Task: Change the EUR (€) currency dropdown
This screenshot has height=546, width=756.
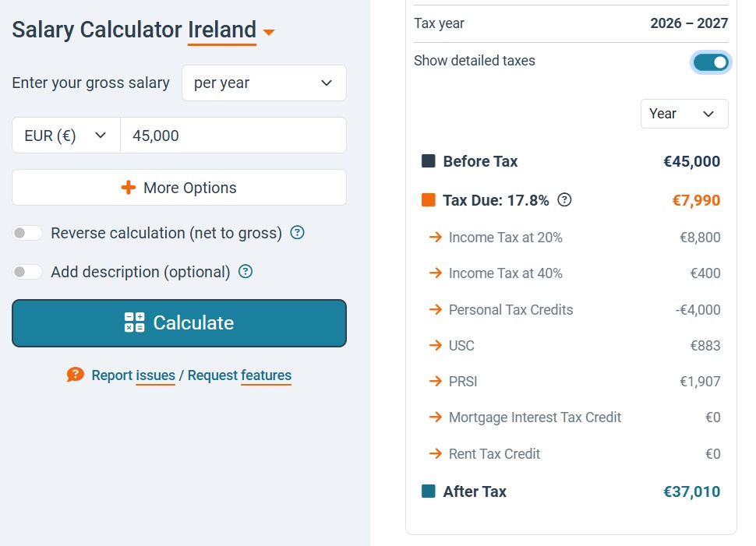Action: click(66, 136)
